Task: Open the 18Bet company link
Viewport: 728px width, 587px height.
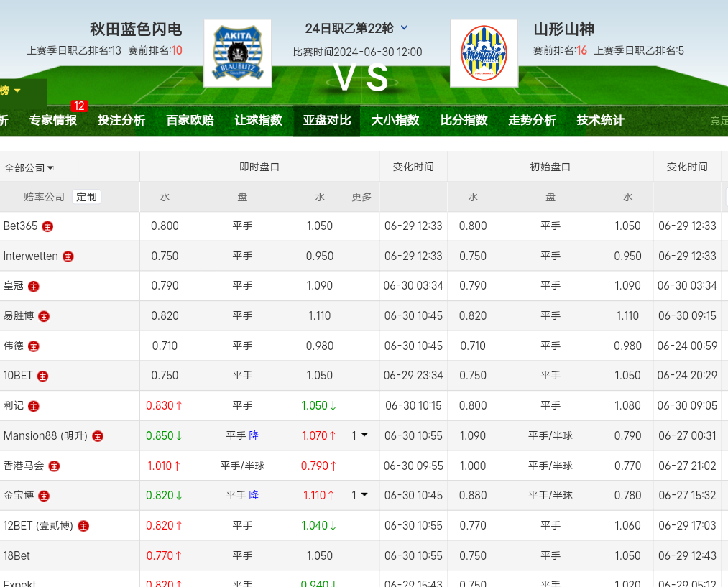Action: (17, 556)
